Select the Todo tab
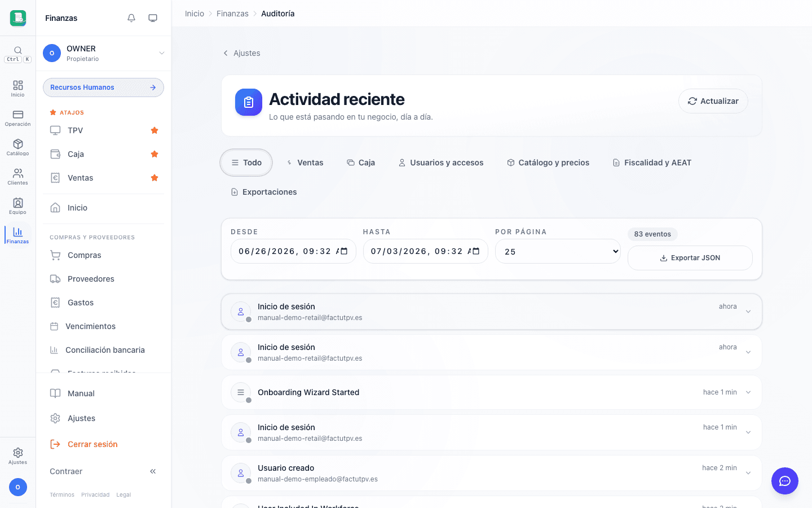This screenshot has height=508, width=812. (x=246, y=163)
